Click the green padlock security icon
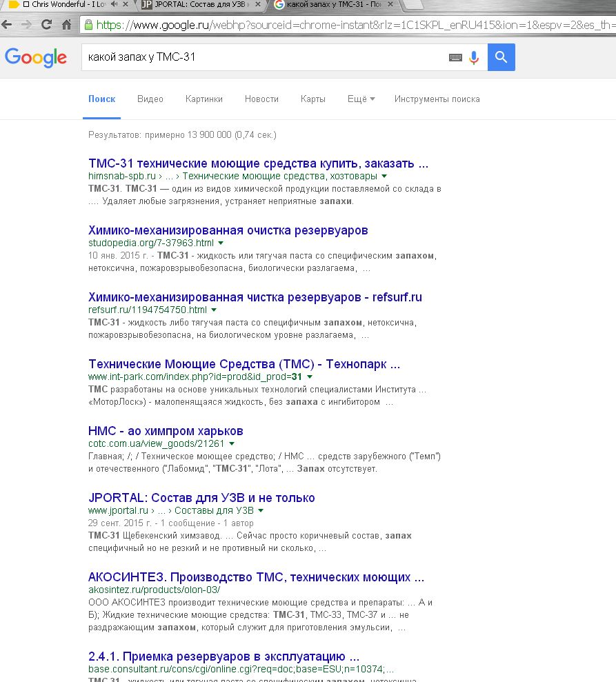 [88, 25]
